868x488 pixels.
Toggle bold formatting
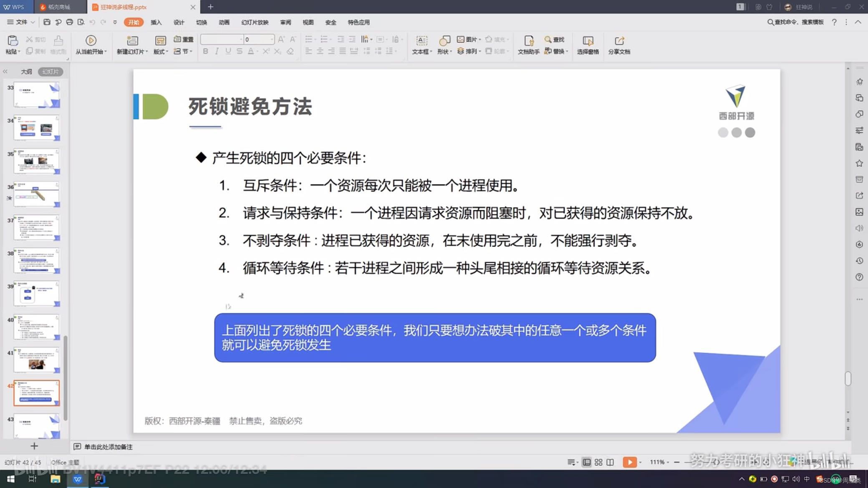(205, 51)
